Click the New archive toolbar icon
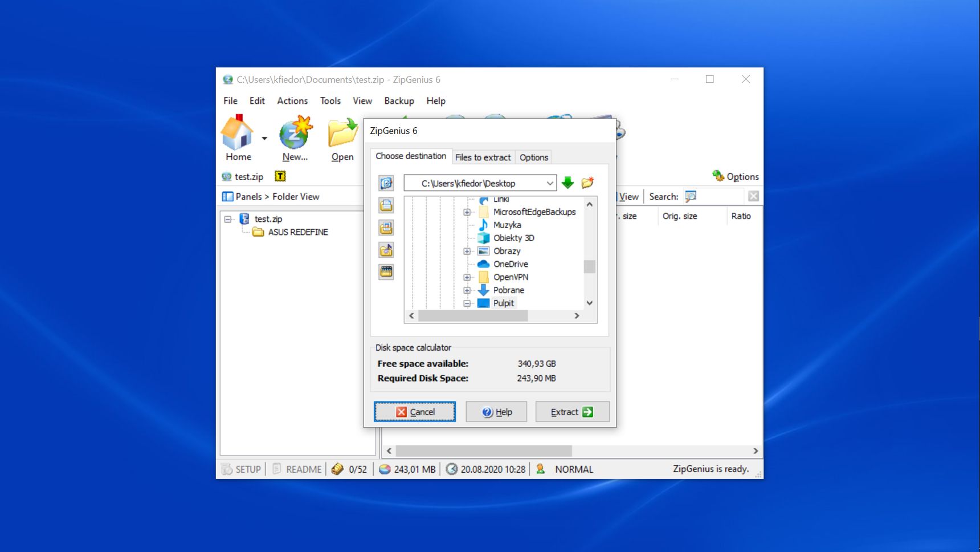Viewport: 980px width, 552px height. click(295, 137)
